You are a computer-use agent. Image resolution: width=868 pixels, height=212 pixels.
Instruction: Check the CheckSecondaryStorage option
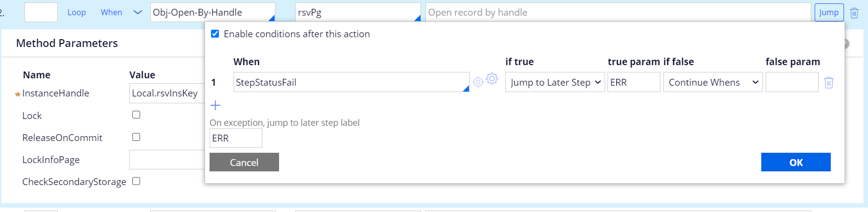tap(136, 181)
